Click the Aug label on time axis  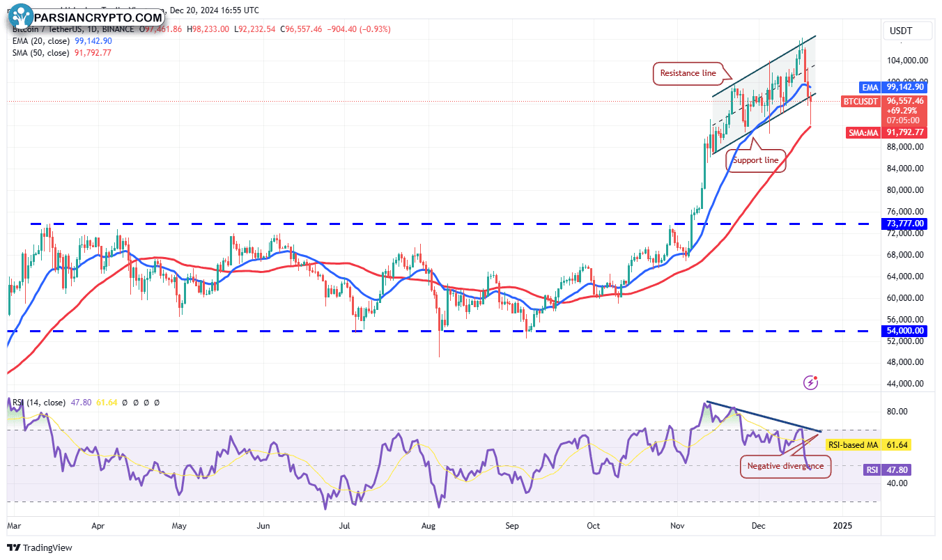429,525
